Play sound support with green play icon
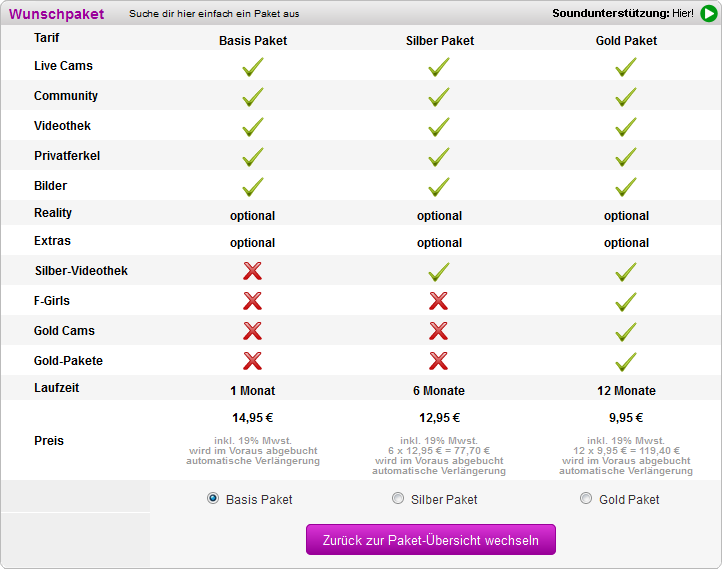Image resolution: width=725 pixels, height=571 pixels. 708,13
